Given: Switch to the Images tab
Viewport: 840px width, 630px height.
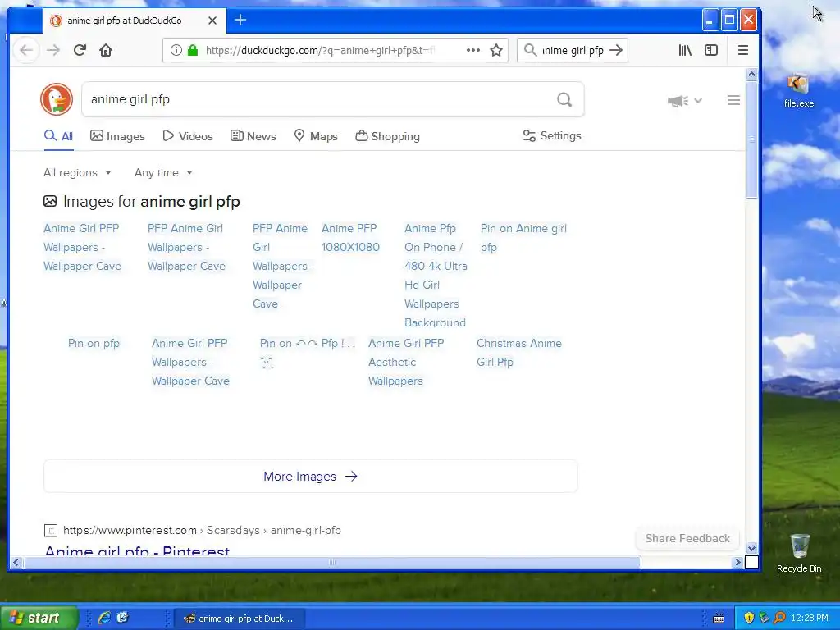Looking at the screenshot, I should [117, 136].
